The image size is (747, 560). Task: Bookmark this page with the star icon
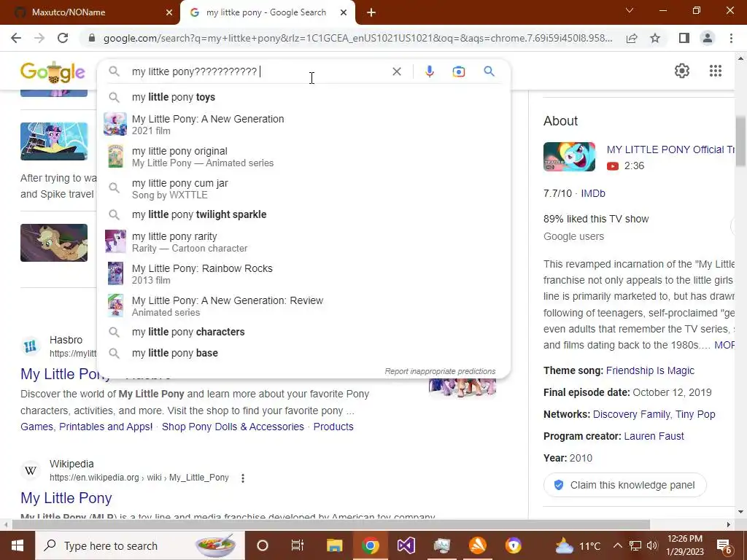(655, 38)
